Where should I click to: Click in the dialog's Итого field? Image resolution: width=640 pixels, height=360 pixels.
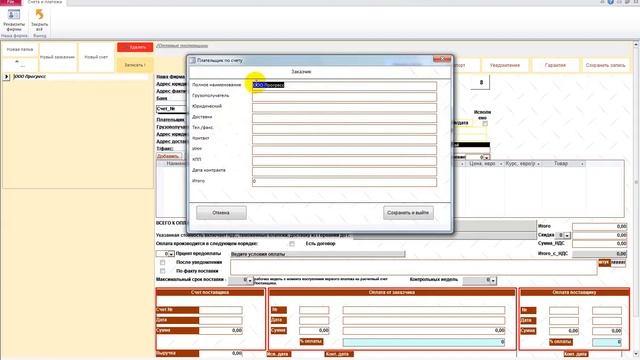344,182
